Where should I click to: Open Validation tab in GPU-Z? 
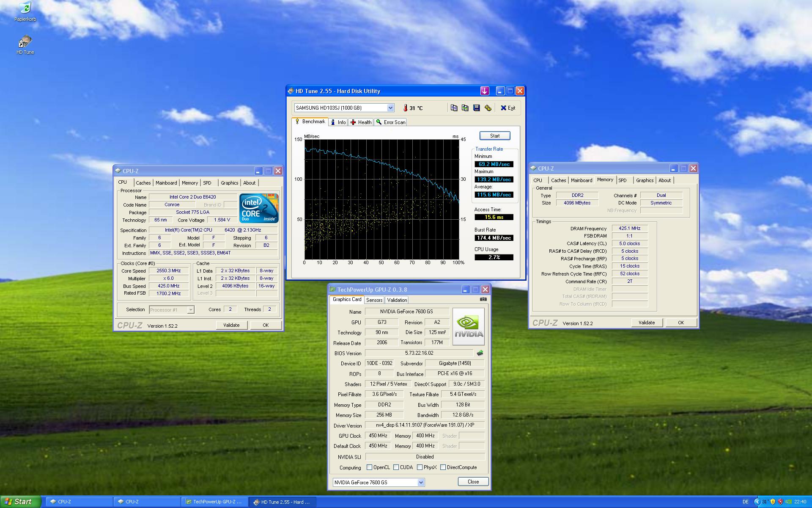[x=397, y=300]
